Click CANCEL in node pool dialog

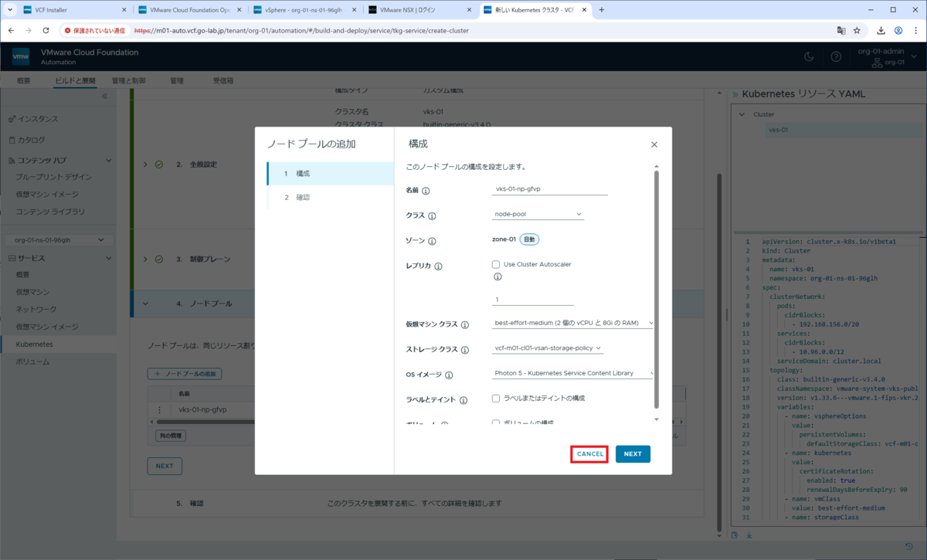pos(590,454)
